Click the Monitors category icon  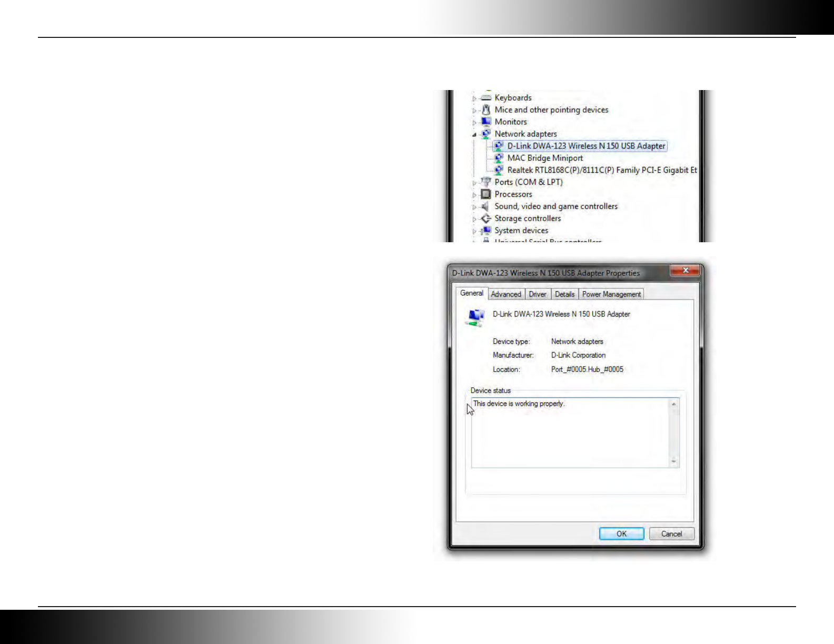[x=486, y=122]
